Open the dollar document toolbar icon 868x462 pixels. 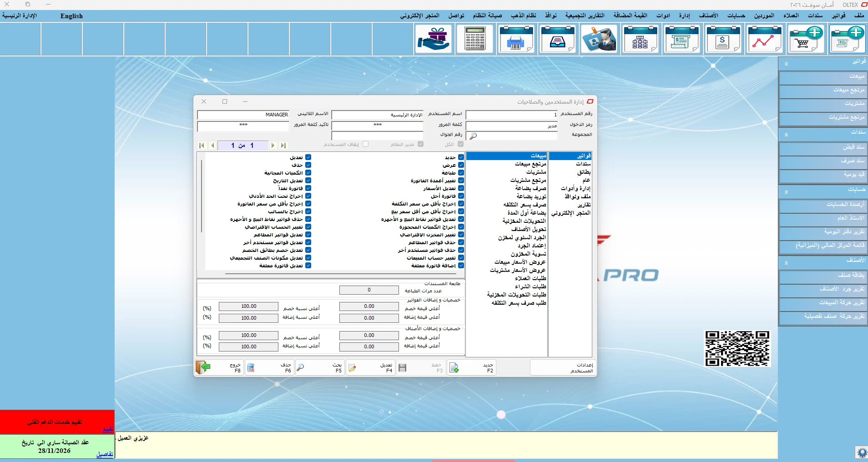[723, 39]
